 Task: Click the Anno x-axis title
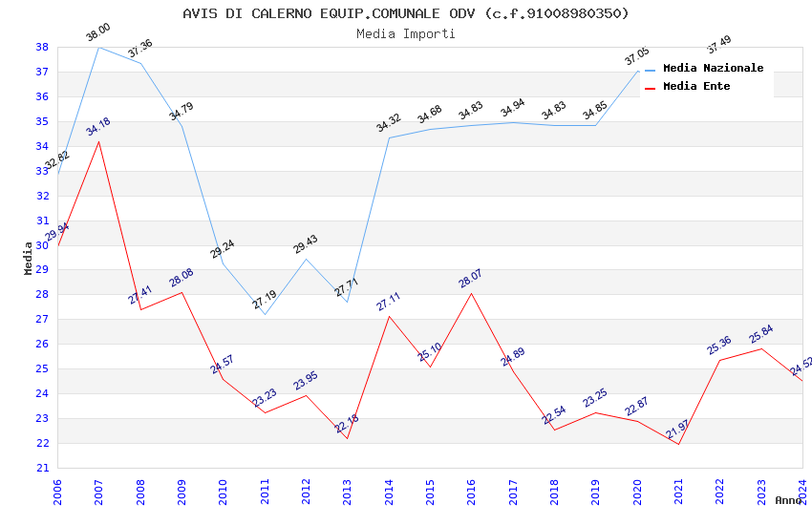click(788, 500)
